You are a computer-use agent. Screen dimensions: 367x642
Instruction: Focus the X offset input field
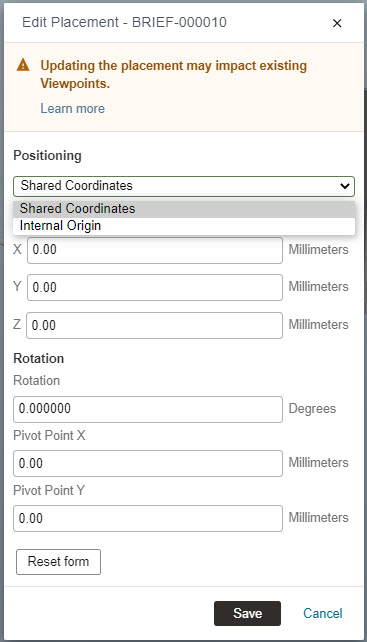155,250
